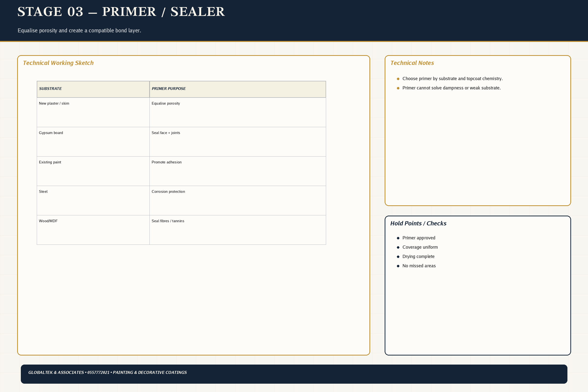
Task: Select the subtitle 'Equalise porosity and create a compatible bond layer.'
Action: coord(79,30)
